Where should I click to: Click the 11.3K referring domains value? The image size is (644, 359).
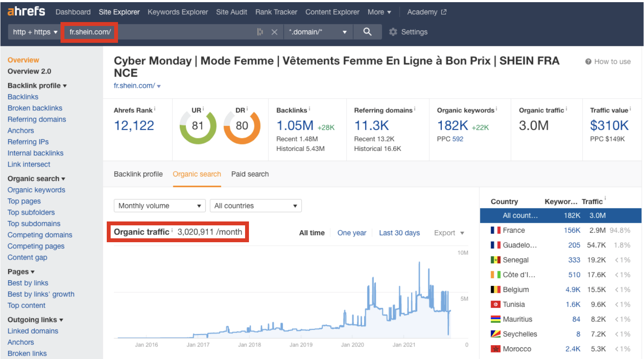pyautogui.click(x=372, y=125)
